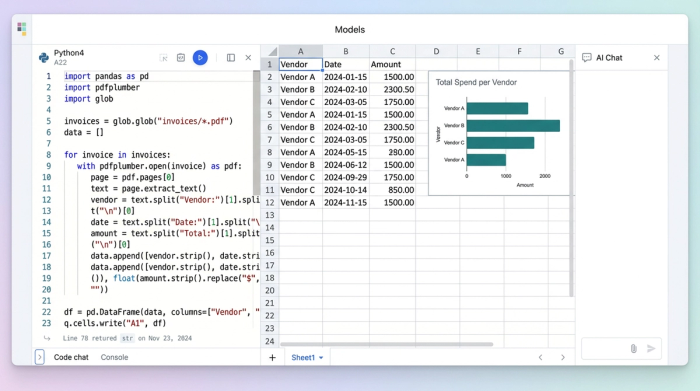This screenshot has height=391, width=700.
Task: Click the Vendor C chart bar
Action: coord(500,142)
